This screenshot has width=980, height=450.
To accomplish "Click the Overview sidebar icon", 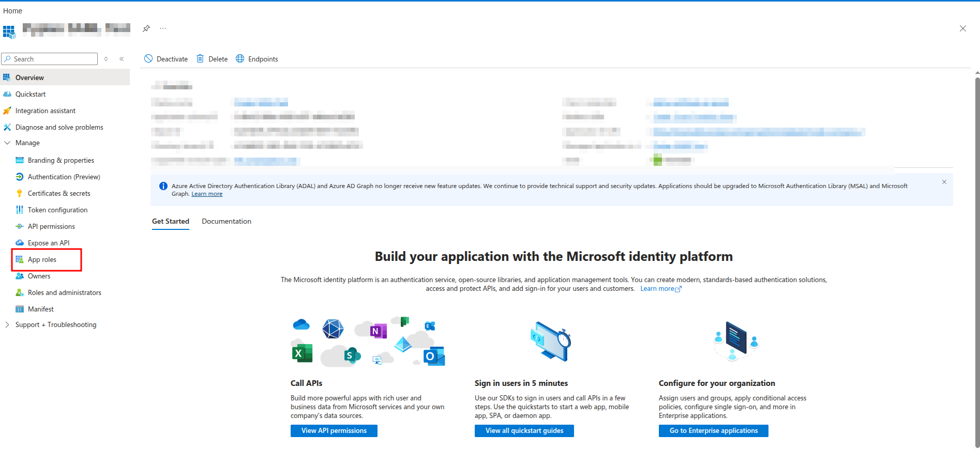I will click(7, 77).
